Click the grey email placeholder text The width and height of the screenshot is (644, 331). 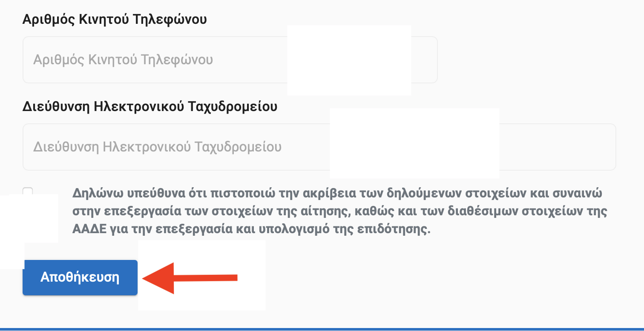point(157,147)
